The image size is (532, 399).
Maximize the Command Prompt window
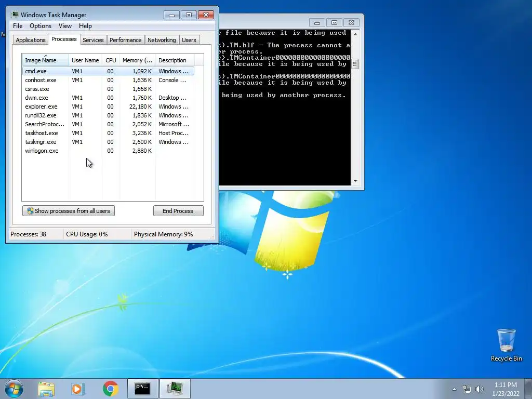pos(334,23)
